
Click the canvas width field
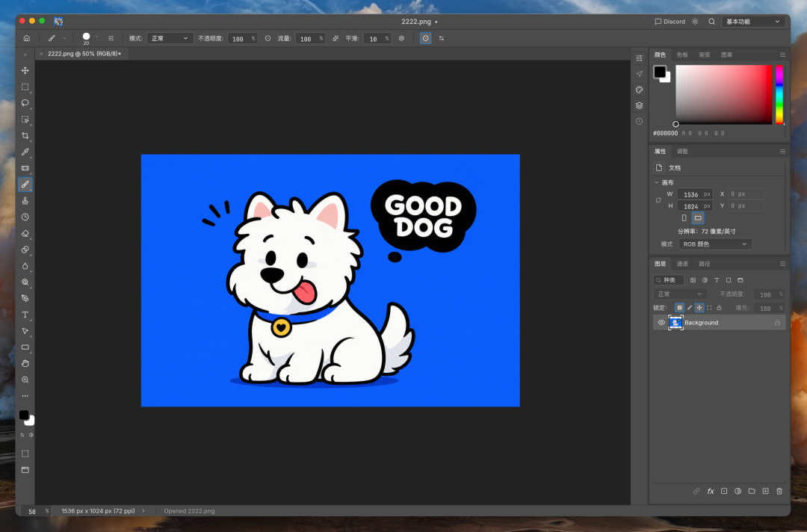tap(695, 194)
